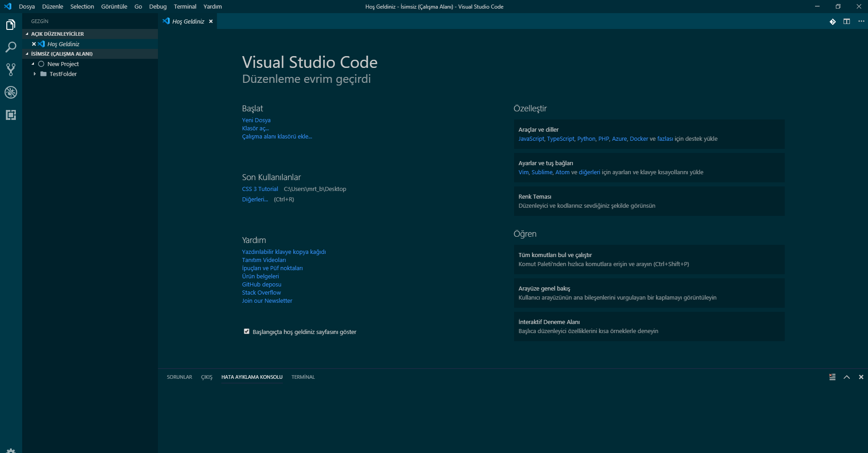The height and width of the screenshot is (453, 868).
Task: Open the Source Control icon
Action: pos(10,70)
